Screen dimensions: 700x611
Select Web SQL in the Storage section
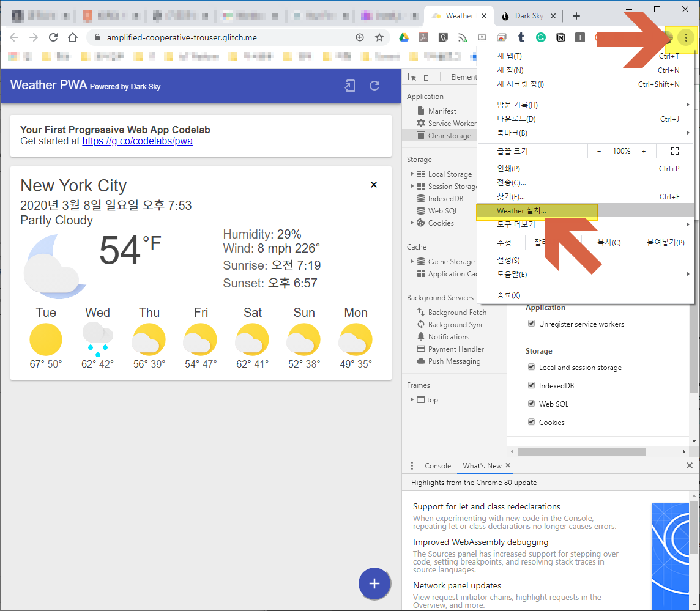click(x=437, y=210)
